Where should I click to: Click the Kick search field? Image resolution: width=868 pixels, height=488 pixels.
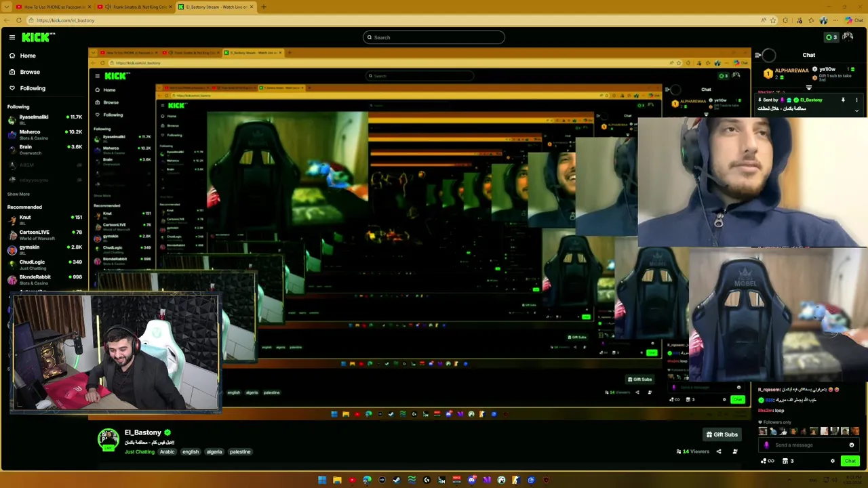click(434, 37)
